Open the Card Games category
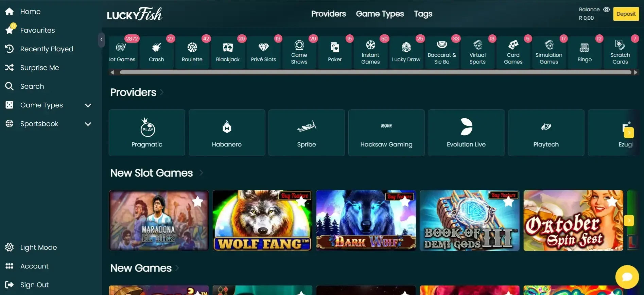This screenshot has width=644, height=295. tap(513, 52)
